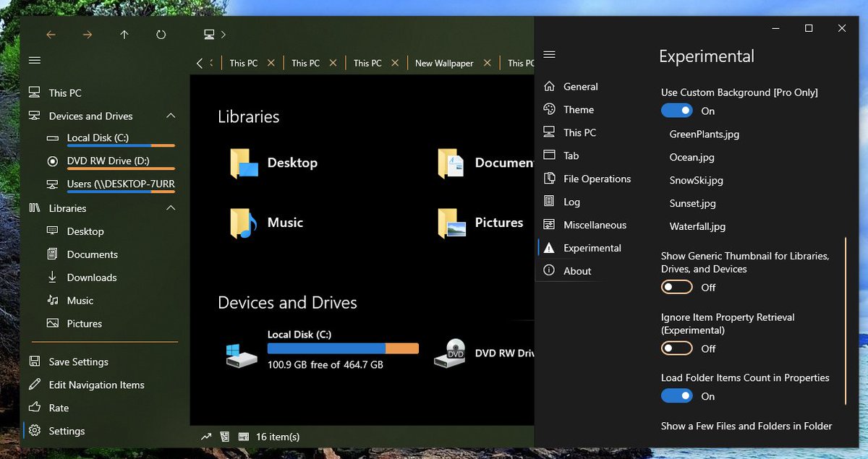This screenshot has height=459, width=868.
Task: Select GreenPlants.jpg background
Action: click(705, 134)
